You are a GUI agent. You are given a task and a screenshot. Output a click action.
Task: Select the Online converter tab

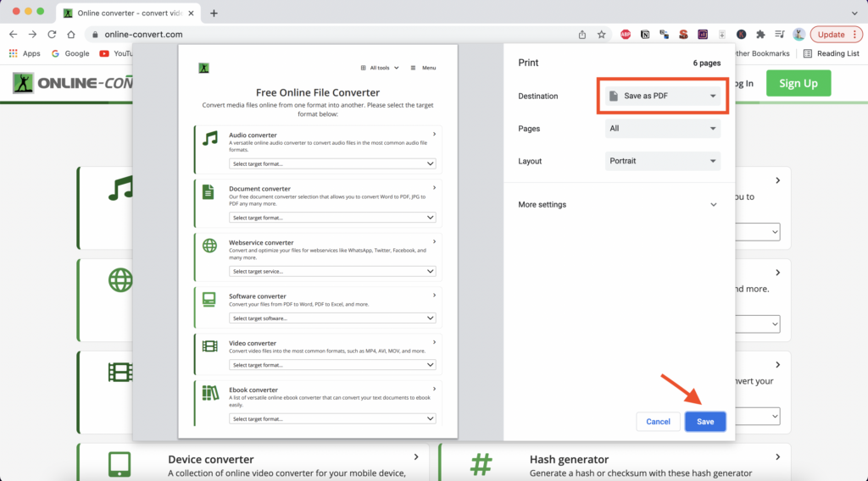pyautogui.click(x=129, y=14)
